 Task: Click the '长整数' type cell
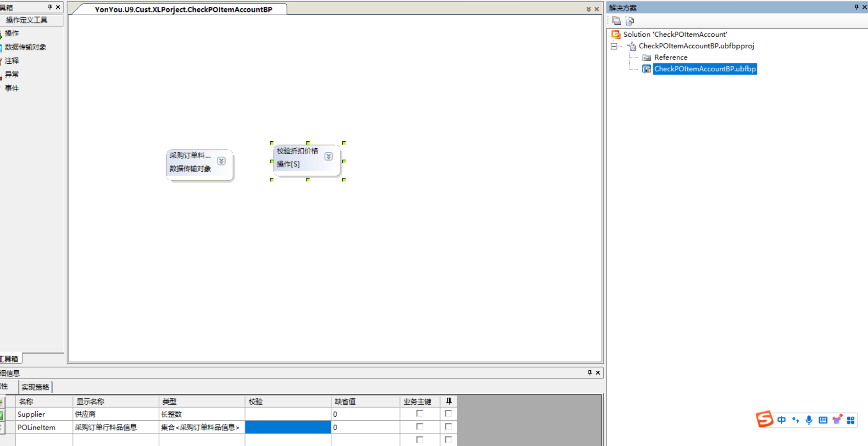click(x=202, y=414)
